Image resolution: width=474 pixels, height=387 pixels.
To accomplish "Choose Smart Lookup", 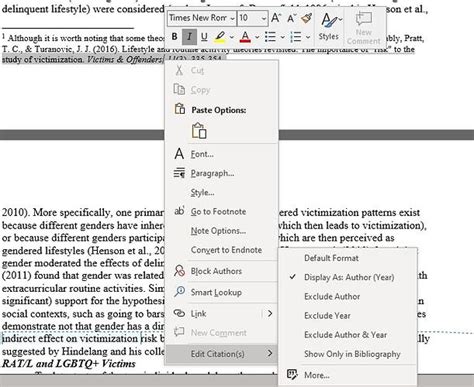I will (216, 292).
